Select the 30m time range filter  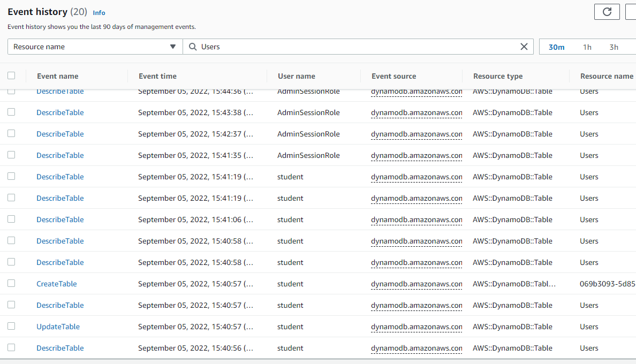pyautogui.click(x=556, y=47)
